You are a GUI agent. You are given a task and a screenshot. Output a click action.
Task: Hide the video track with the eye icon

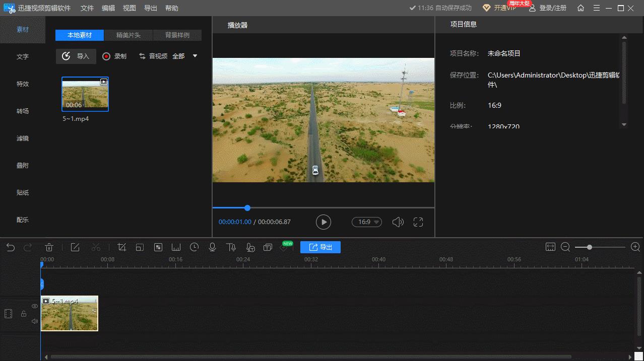[x=35, y=306]
